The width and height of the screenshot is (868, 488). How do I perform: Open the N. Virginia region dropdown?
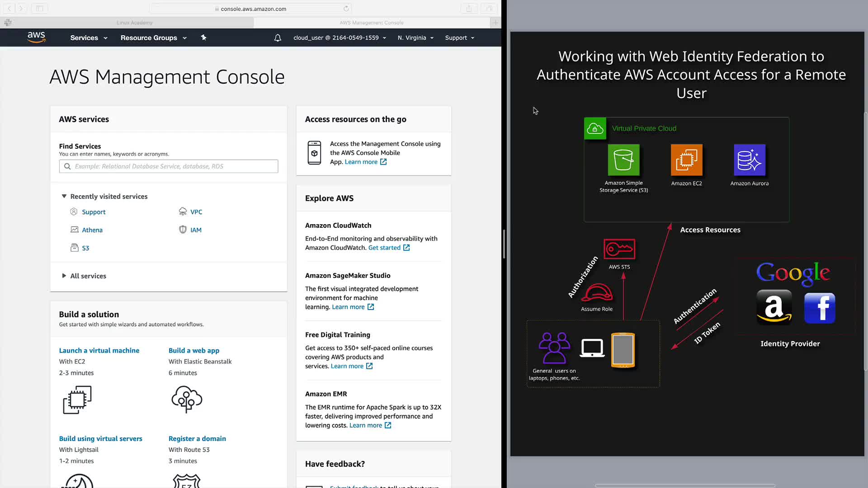(x=415, y=38)
